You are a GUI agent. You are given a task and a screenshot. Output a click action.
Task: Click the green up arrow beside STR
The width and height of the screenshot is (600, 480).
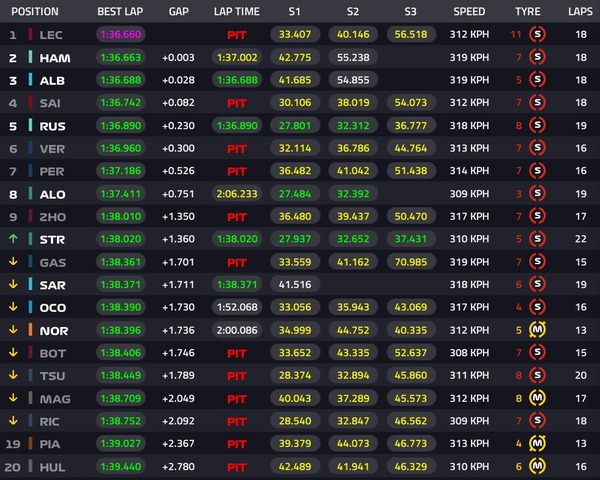click(x=13, y=239)
